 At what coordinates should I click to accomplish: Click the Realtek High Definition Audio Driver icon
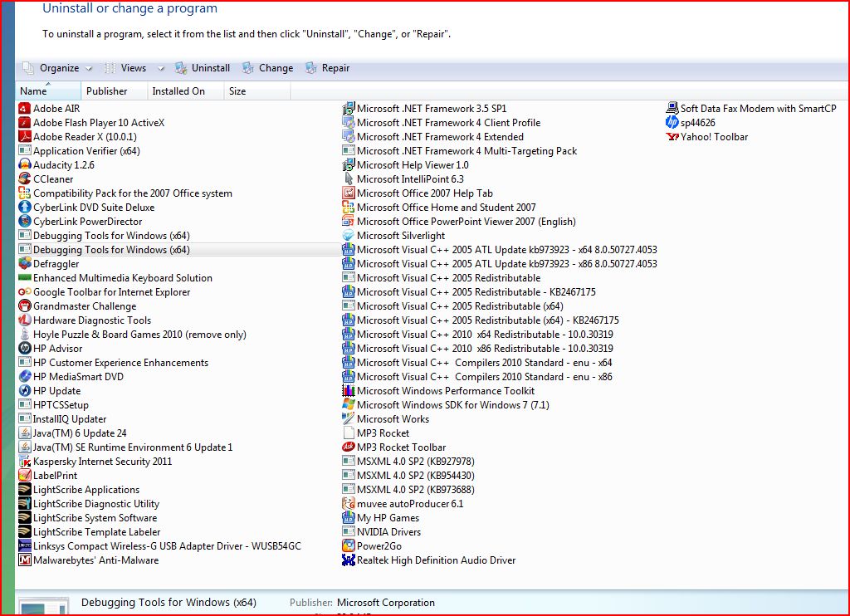(348, 560)
